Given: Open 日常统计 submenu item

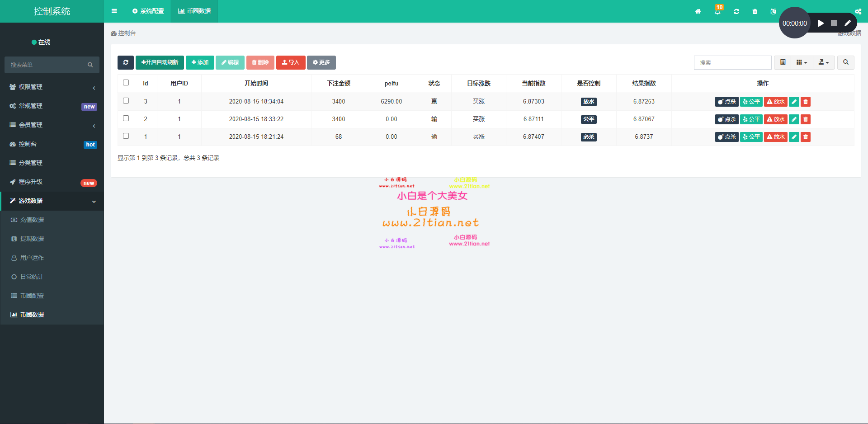Looking at the screenshot, I should pyautogui.click(x=52, y=277).
